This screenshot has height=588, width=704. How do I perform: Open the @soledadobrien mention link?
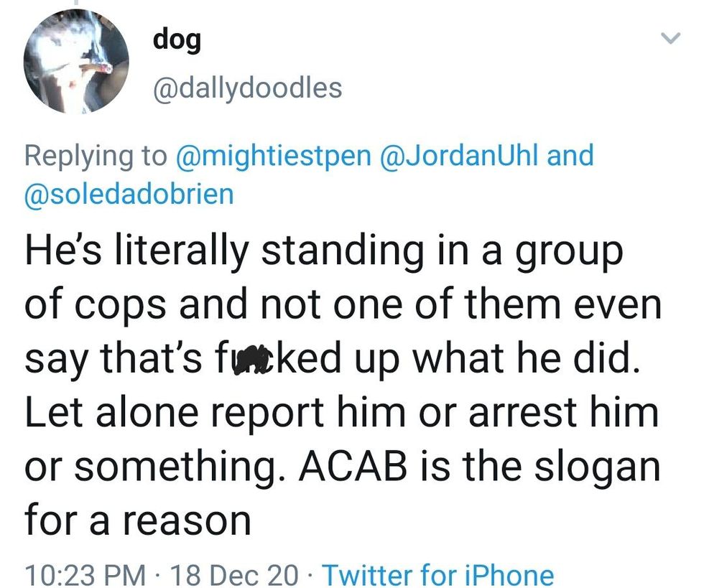tap(129, 194)
